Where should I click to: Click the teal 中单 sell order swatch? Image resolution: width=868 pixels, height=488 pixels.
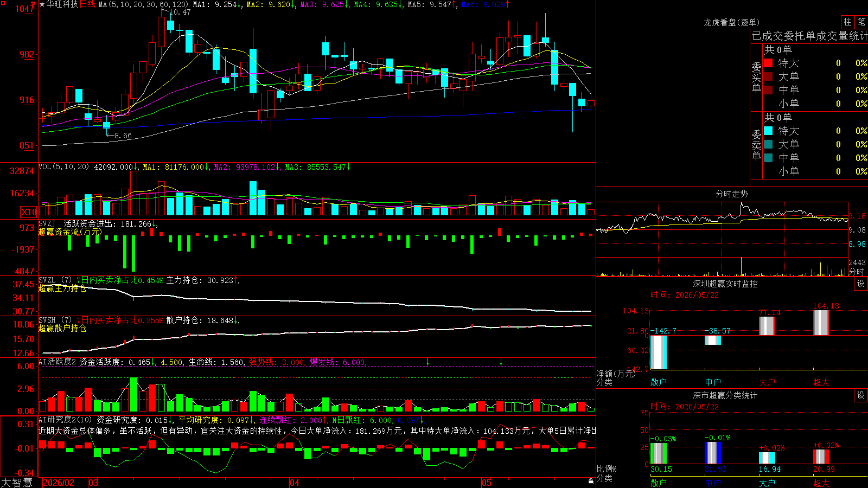768,158
